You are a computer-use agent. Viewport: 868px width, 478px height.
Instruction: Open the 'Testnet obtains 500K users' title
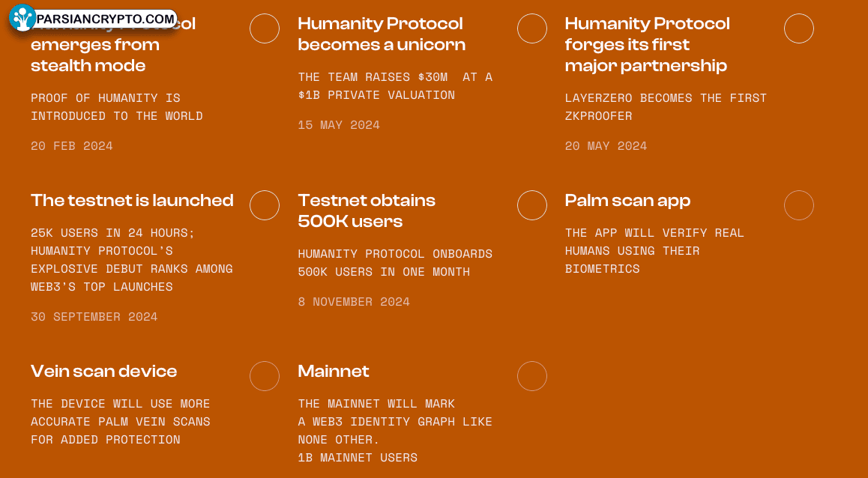pos(367,211)
